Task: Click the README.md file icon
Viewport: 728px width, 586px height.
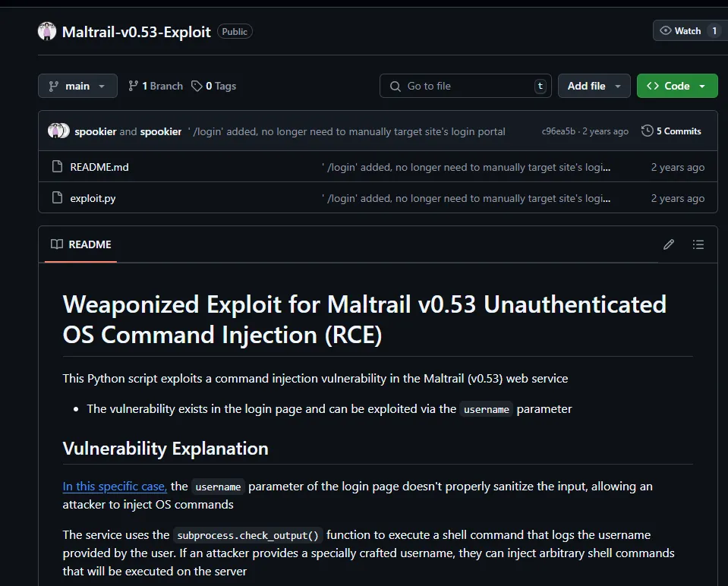Action: pos(57,166)
